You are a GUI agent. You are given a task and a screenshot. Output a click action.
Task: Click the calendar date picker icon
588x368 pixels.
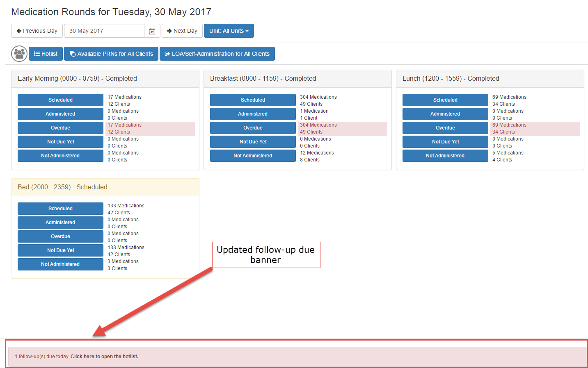[152, 31]
